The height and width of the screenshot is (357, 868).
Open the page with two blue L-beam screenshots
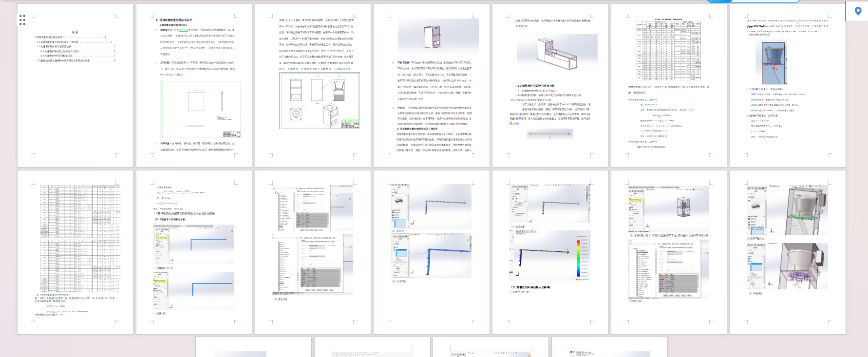click(194, 252)
